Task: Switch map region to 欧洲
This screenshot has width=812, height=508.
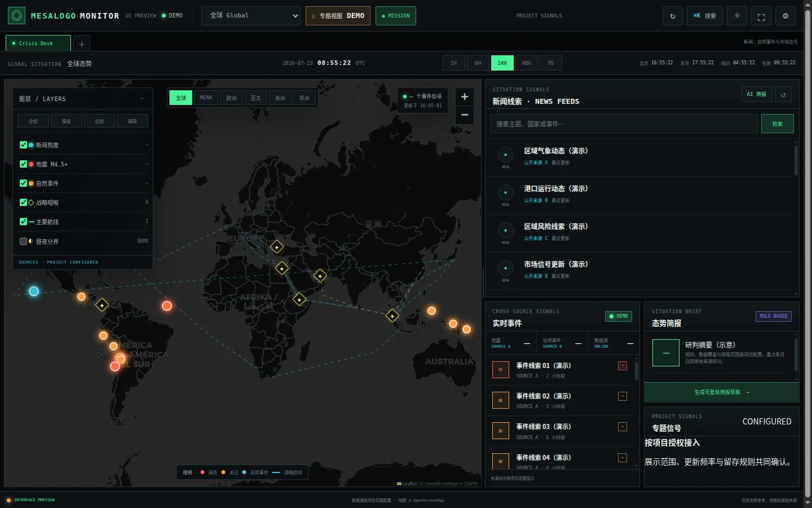Action: (231, 98)
